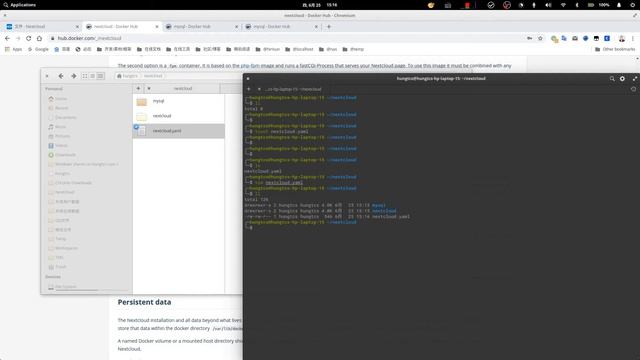
Task: Open saved passwords key icon in address bar
Action: [529, 38]
